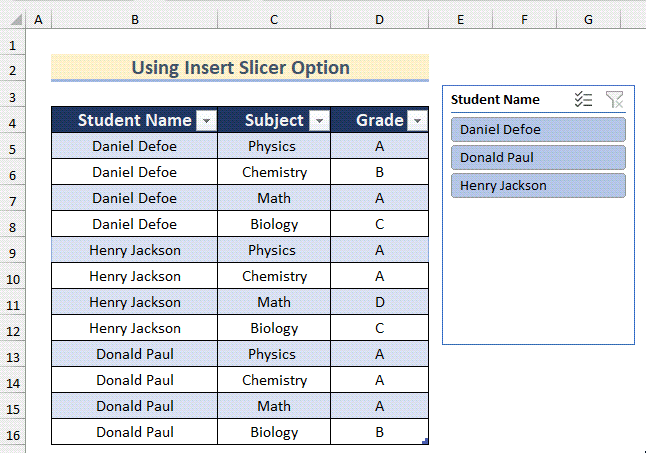Toggle the slicer Multi-Select icon

coord(584,99)
